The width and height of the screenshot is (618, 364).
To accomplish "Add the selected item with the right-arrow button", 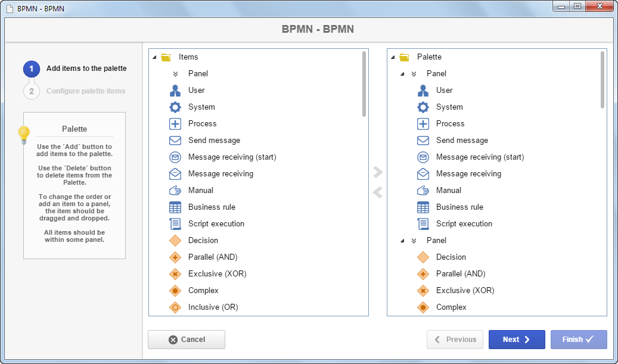I will click(378, 172).
